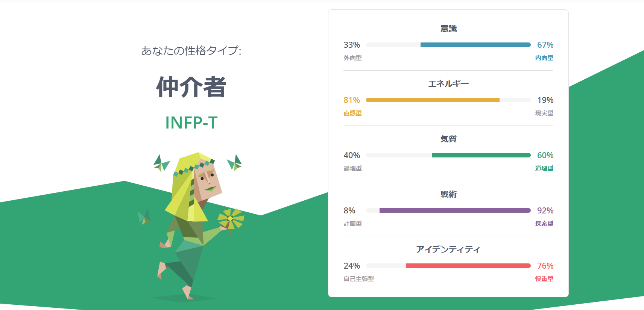This screenshot has width=644, height=310.
Task: Click the blue 内向型 progress bar
Action: 475,45
